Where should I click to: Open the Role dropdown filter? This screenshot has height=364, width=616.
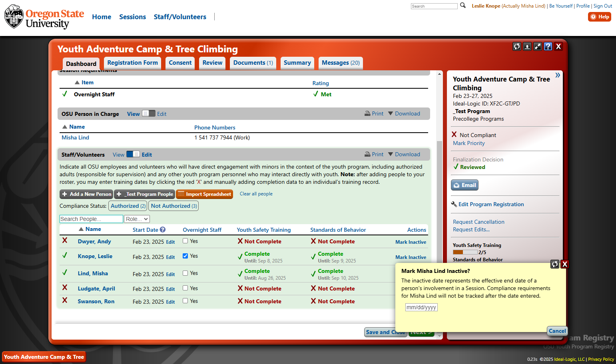137,219
